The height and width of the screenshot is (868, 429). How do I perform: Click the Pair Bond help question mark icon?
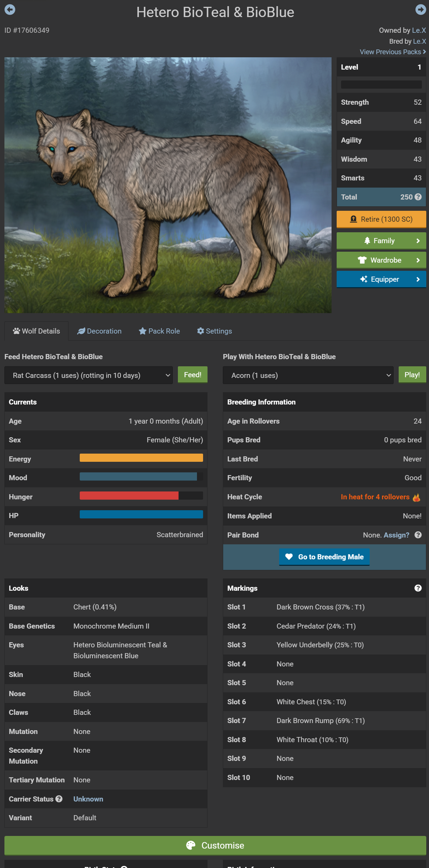tap(418, 535)
